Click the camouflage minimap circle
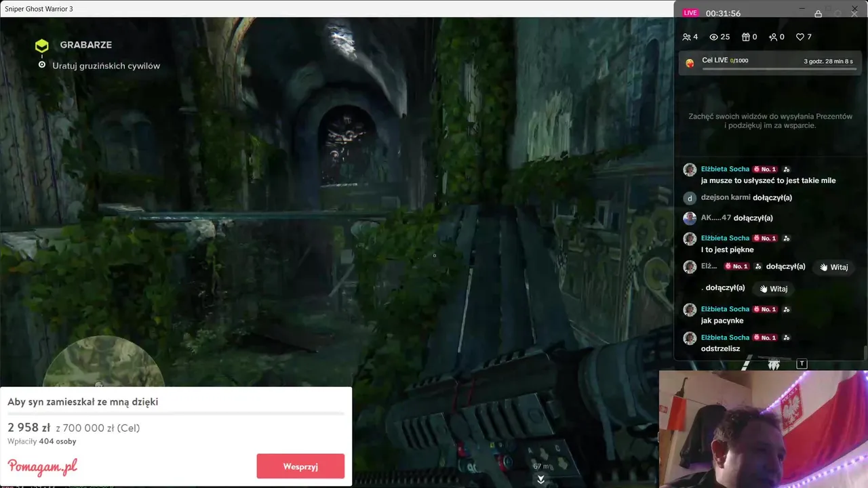The height and width of the screenshot is (488, 868). [103, 361]
